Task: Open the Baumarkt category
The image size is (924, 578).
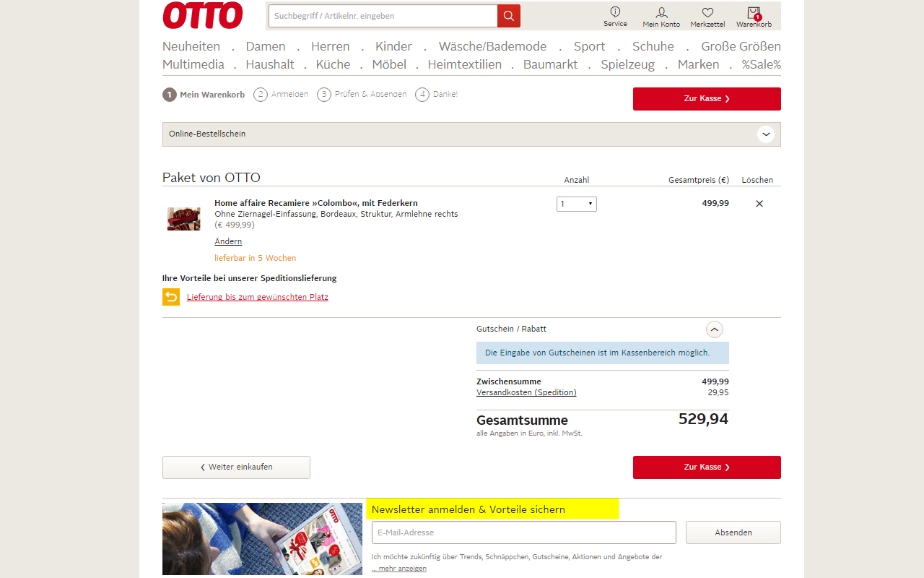Action: click(x=551, y=64)
